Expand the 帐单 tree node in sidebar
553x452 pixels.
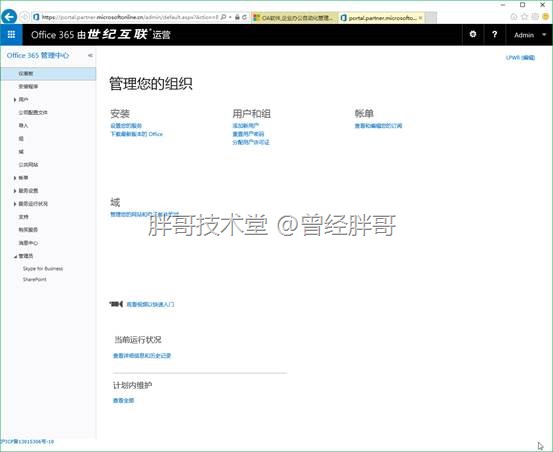click(15, 178)
